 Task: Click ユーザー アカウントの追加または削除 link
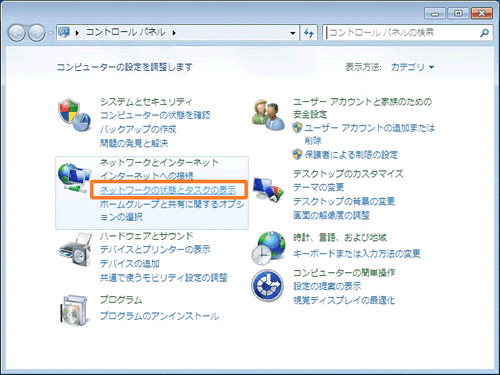(370, 134)
